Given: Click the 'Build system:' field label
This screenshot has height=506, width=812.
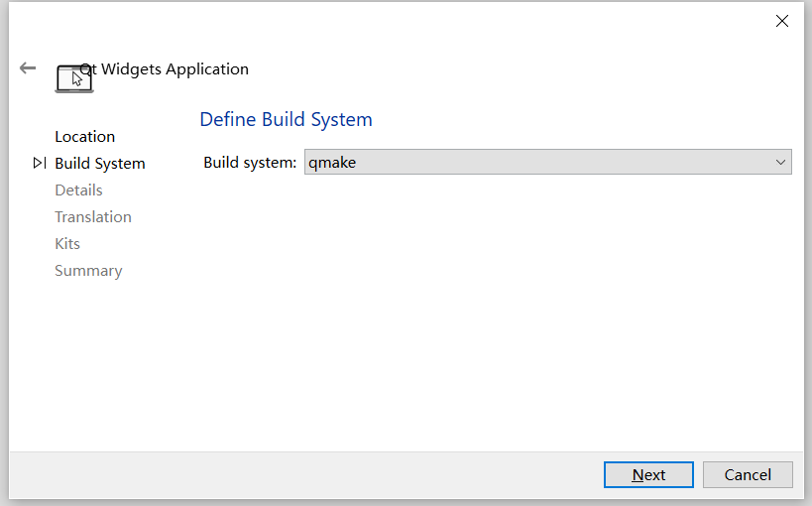Looking at the screenshot, I should (x=250, y=163).
